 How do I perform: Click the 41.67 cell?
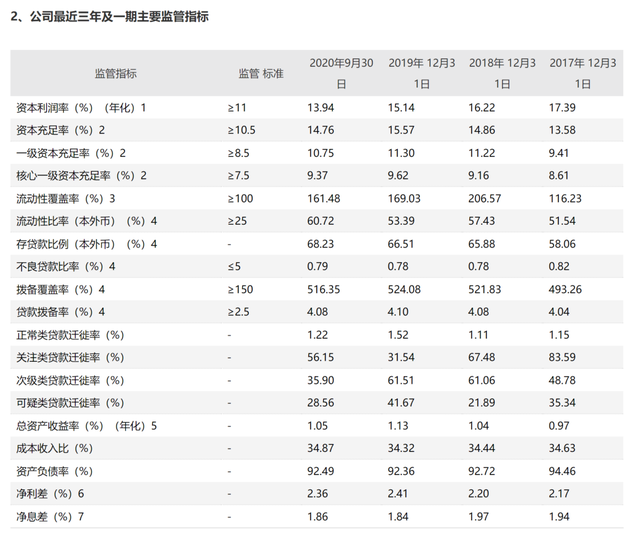[x=401, y=403]
